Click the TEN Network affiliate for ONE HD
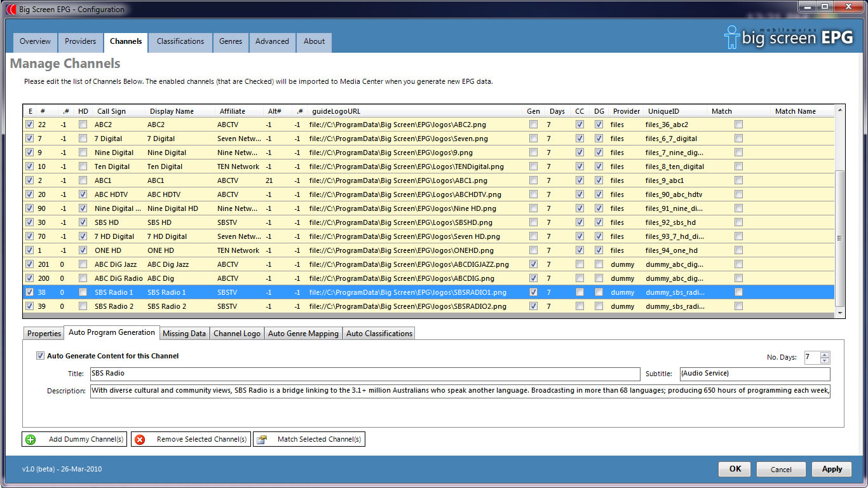This screenshot has height=488, width=868. pyautogui.click(x=238, y=250)
